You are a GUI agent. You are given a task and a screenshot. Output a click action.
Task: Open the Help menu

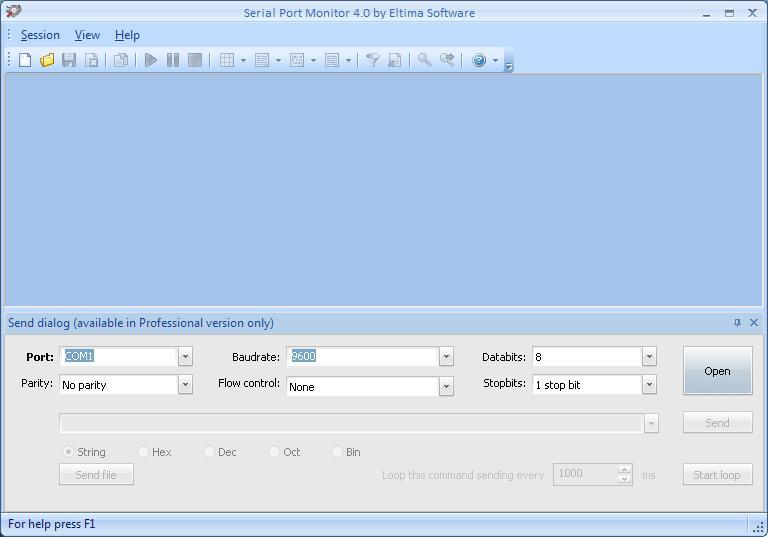tap(127, 35)
